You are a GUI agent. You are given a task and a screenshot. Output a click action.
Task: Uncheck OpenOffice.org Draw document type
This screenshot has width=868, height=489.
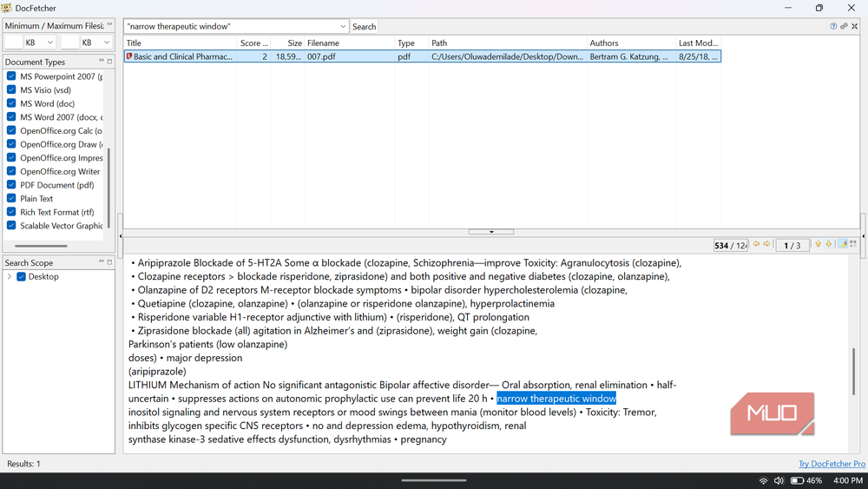coord(11,143)
